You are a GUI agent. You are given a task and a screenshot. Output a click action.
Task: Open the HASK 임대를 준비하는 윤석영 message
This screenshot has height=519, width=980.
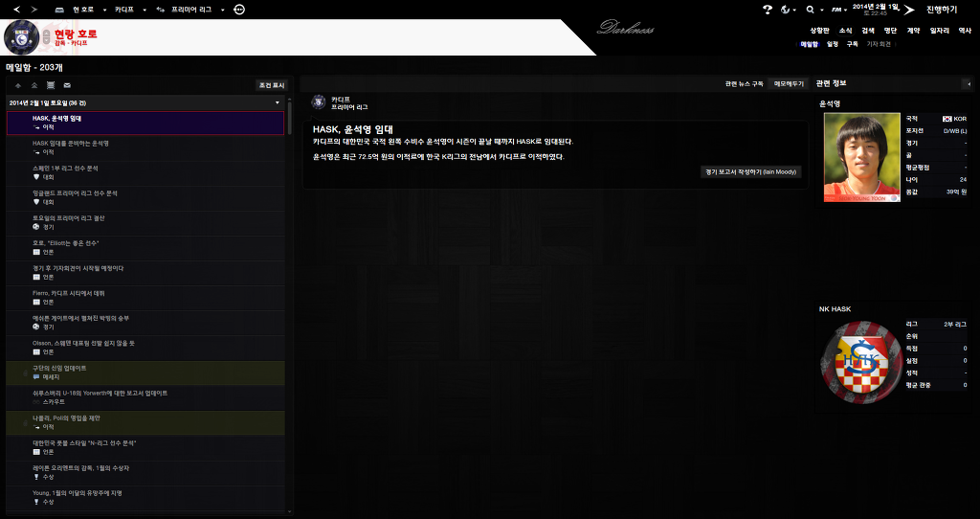click(x=145, y=148)
